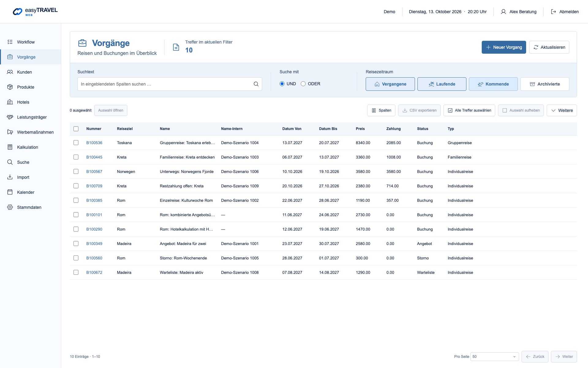Image resolution: width=588 pixels, height=368 pixels.
Task: Select the ODER radio button
Action: tap(303, 84)
